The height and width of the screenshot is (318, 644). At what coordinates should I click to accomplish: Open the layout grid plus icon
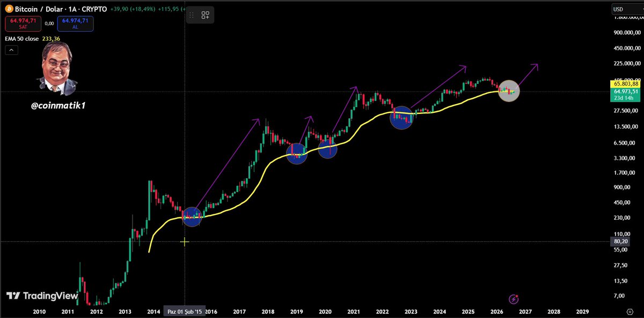tap(206, 16)
